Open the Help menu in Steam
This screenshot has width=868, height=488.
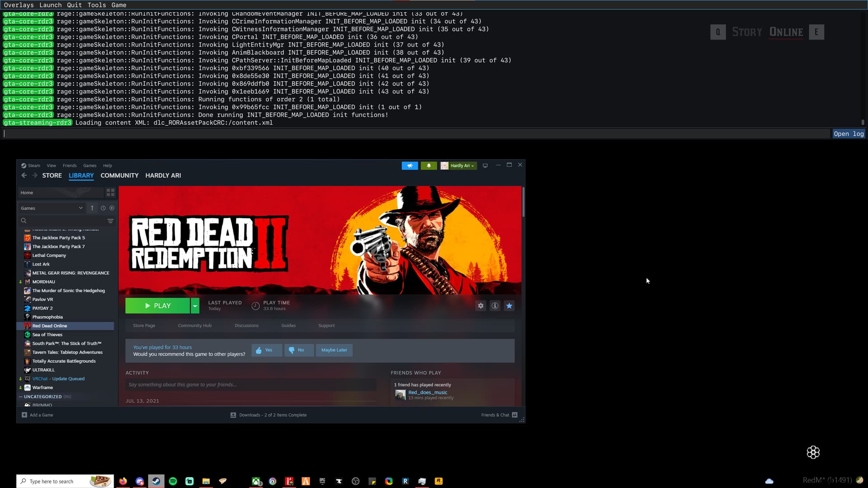click(x=108, y=165)
